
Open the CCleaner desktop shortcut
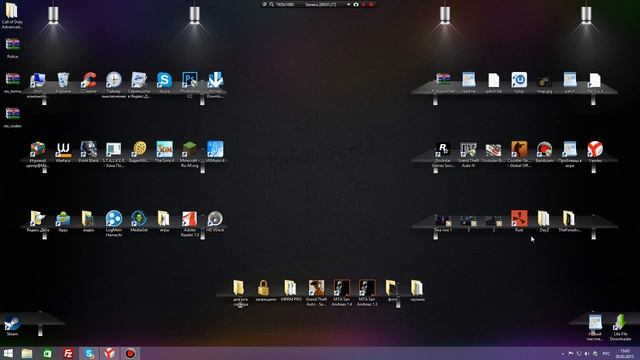89,80
